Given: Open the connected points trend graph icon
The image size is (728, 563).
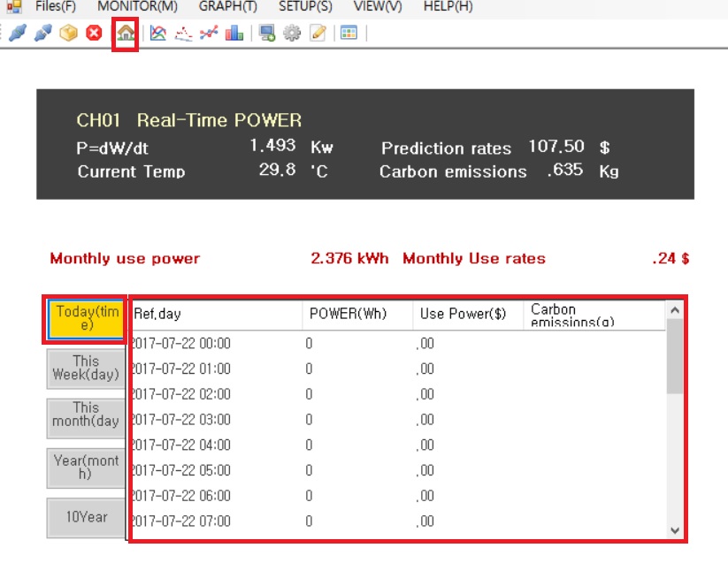Looking at the screenshot, I should click(x=209, y=33).
